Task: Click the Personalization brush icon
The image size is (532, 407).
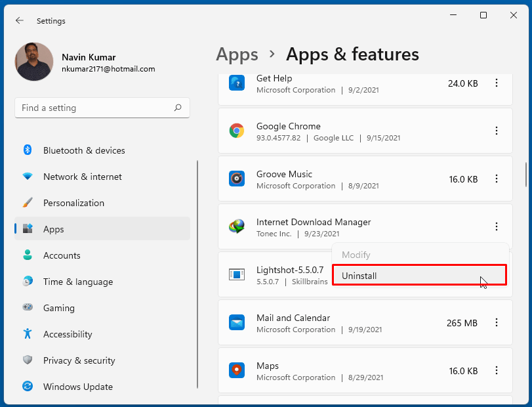Action: tap(28, 203)
